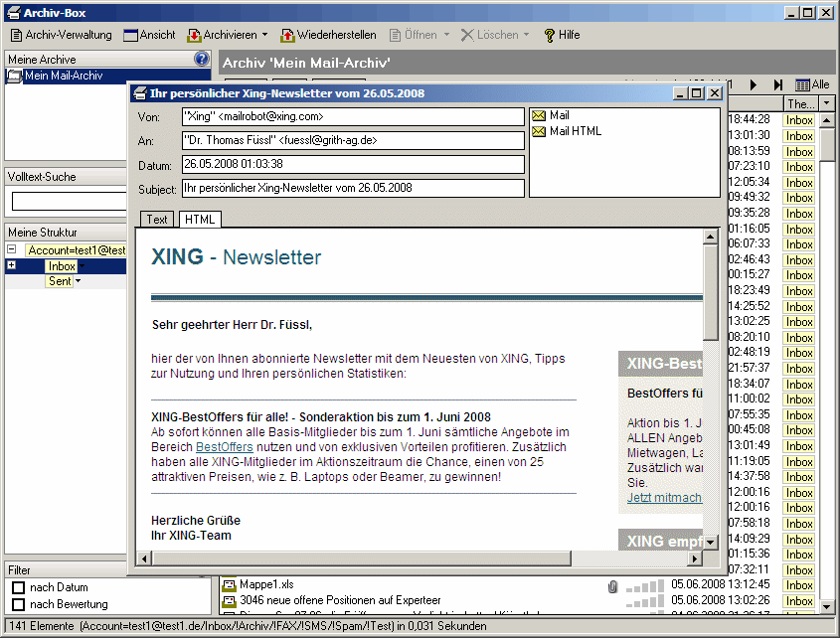The width and height of the screenshot is (840, 638).
Task: Open the Sent folder dropdown arrow
Action: point(78,282)
